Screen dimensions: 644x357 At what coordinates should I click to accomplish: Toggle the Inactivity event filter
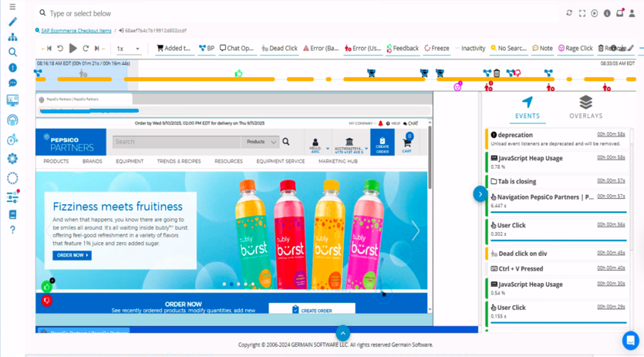pyautogui.click(x=470, y=49)
